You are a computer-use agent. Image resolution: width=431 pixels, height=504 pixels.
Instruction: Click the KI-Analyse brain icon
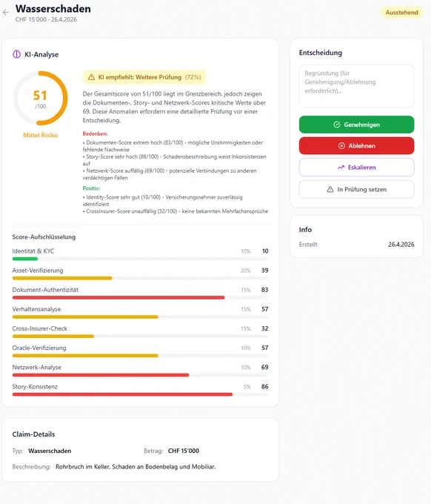16,54
